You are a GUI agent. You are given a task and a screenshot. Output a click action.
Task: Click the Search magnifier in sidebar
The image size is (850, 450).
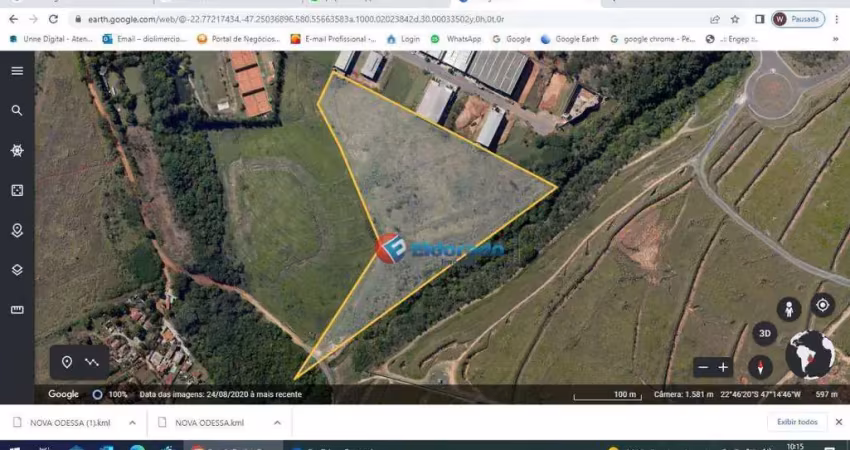[17, 110]
